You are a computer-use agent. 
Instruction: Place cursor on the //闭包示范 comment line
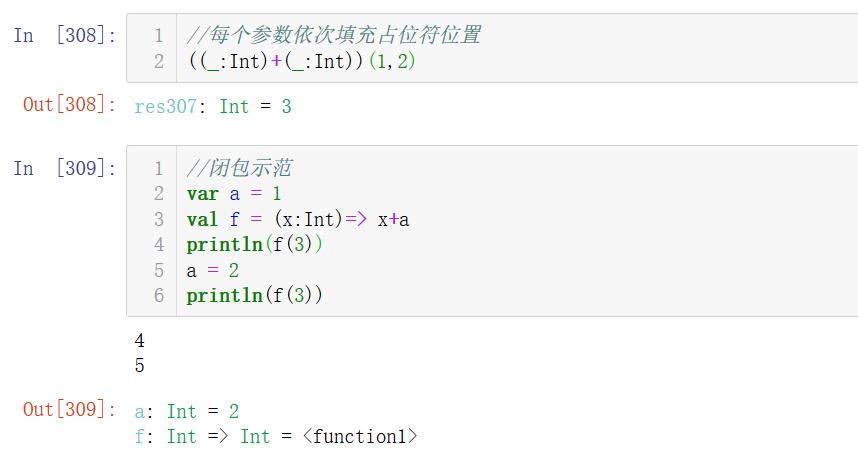(239, 168)
